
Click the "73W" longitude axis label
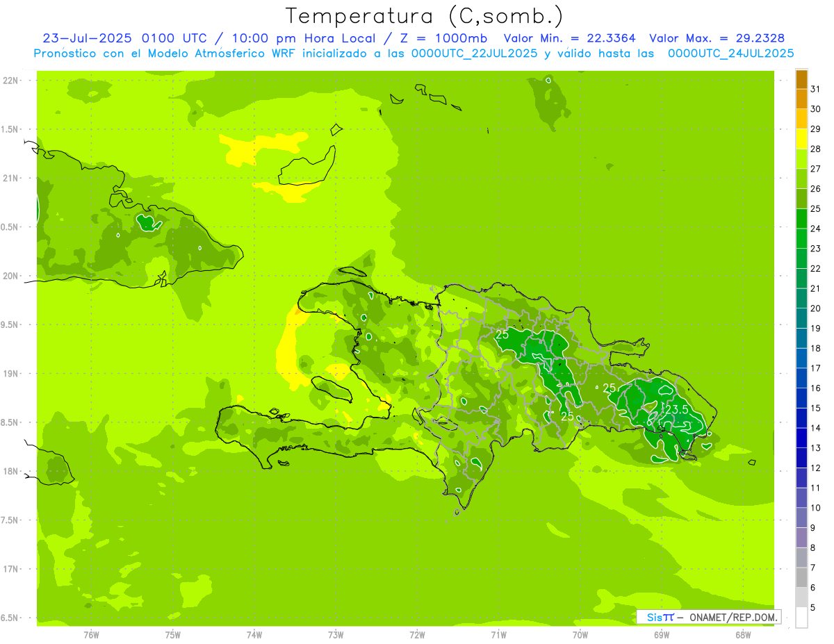tap(336, 636)
